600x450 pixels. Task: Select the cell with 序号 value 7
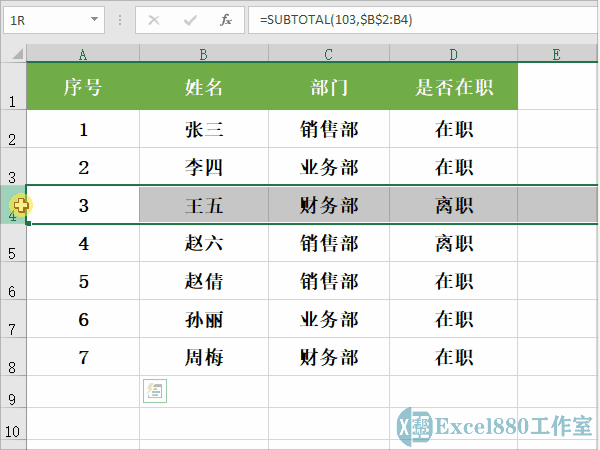click(83, 357)
